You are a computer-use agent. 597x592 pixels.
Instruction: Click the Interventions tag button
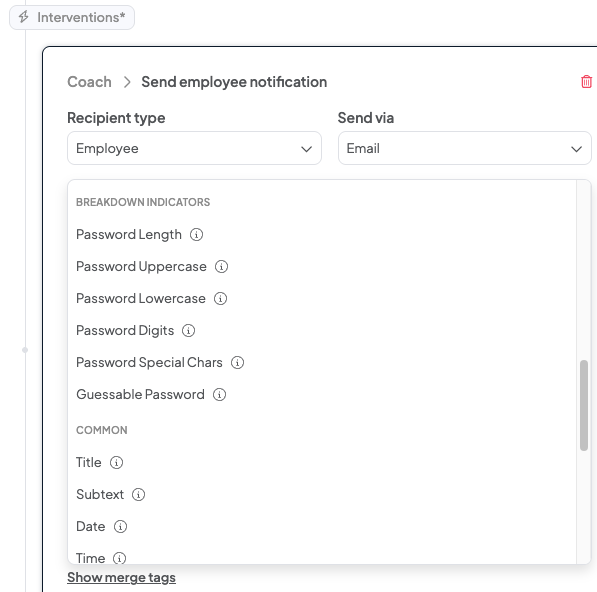click(72, 18)
